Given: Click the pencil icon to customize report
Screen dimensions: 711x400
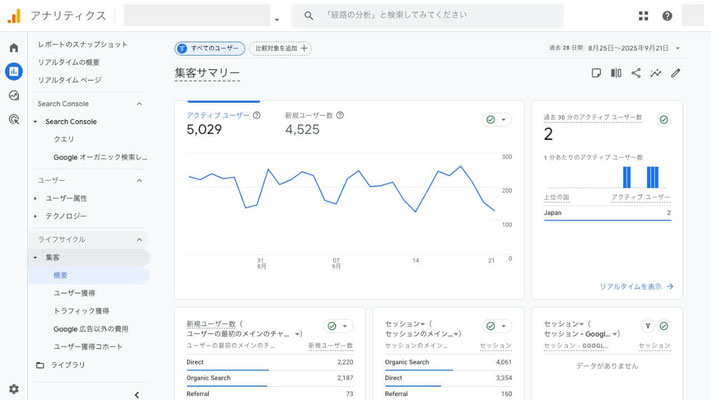Looking at the screenshot, I should click(676, 73).
